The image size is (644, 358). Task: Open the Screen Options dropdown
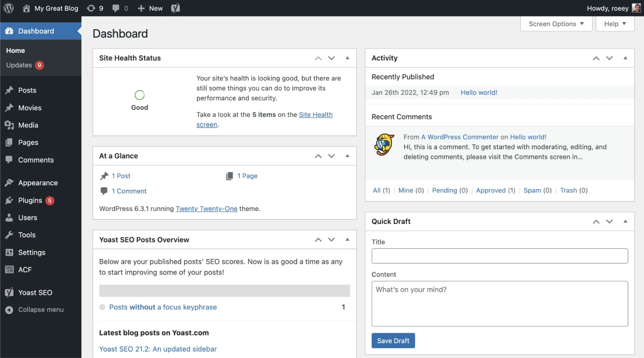[556, 24]
